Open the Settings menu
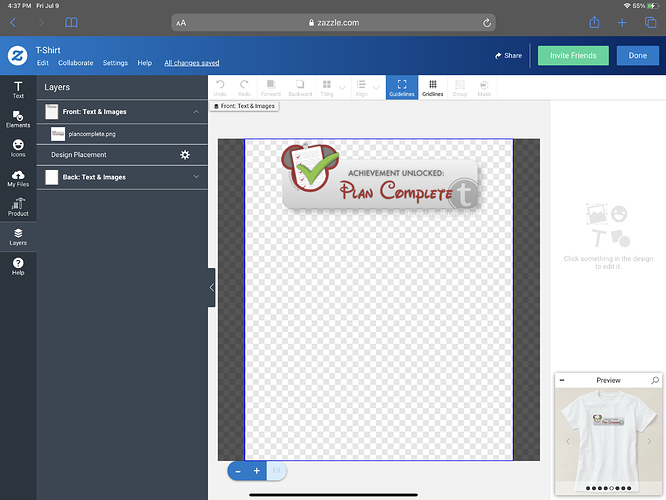 115,63
